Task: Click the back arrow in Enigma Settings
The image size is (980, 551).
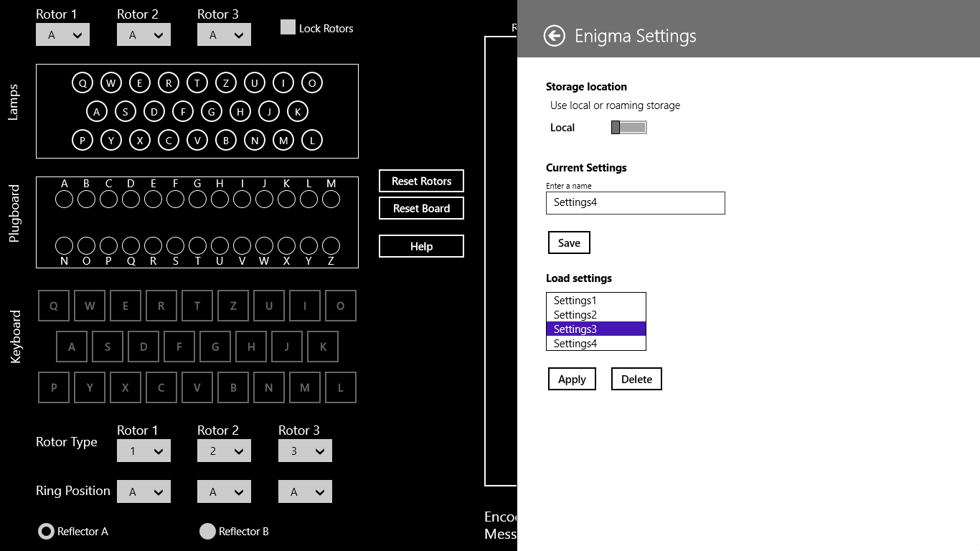Action: point(553,35)
